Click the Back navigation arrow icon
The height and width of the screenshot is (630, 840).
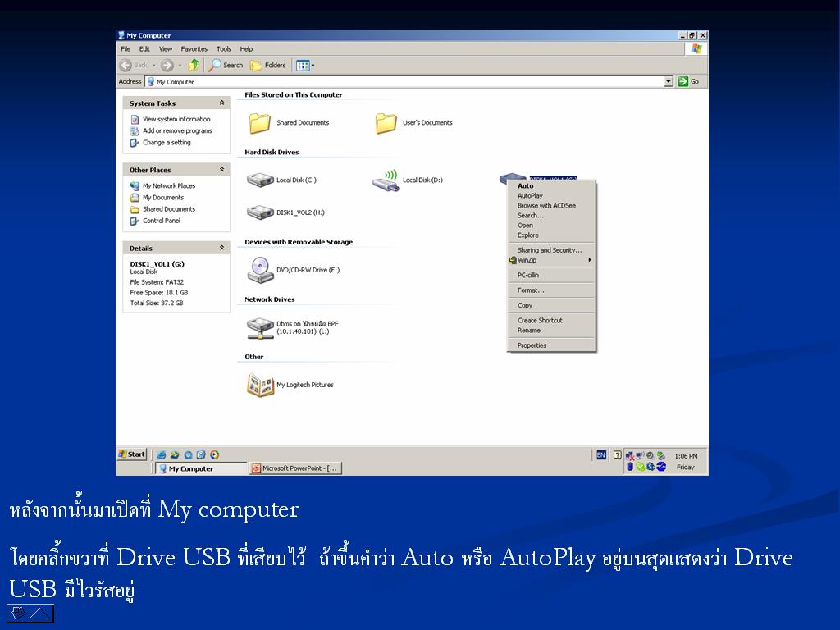point(126,65)
